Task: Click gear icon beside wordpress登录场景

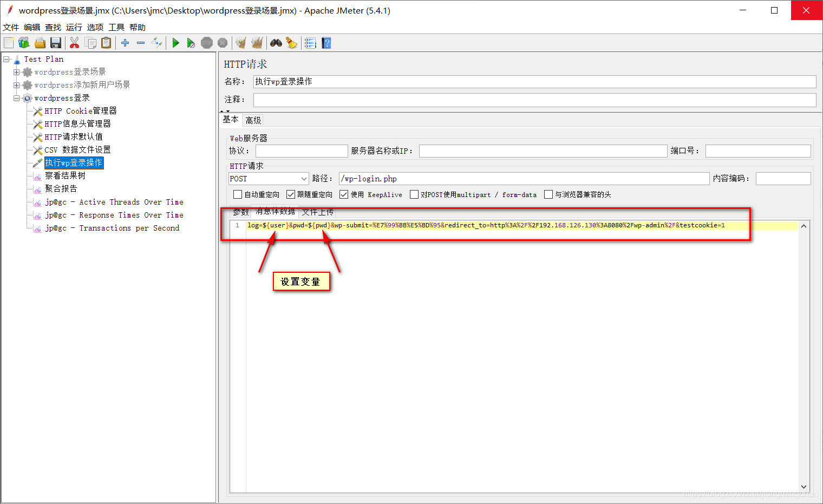Action: pyautogui.click(x=27, y=72)
